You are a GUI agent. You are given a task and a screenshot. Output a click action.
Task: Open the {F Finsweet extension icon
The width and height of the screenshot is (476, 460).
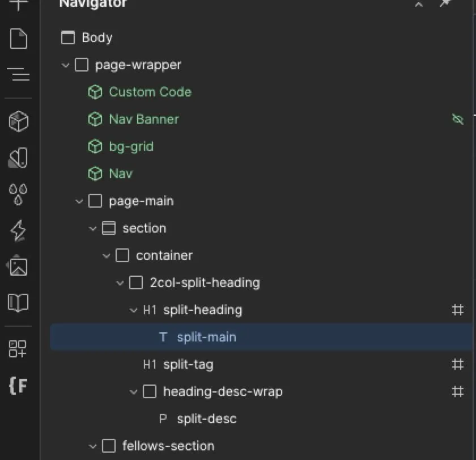[18, 386]
